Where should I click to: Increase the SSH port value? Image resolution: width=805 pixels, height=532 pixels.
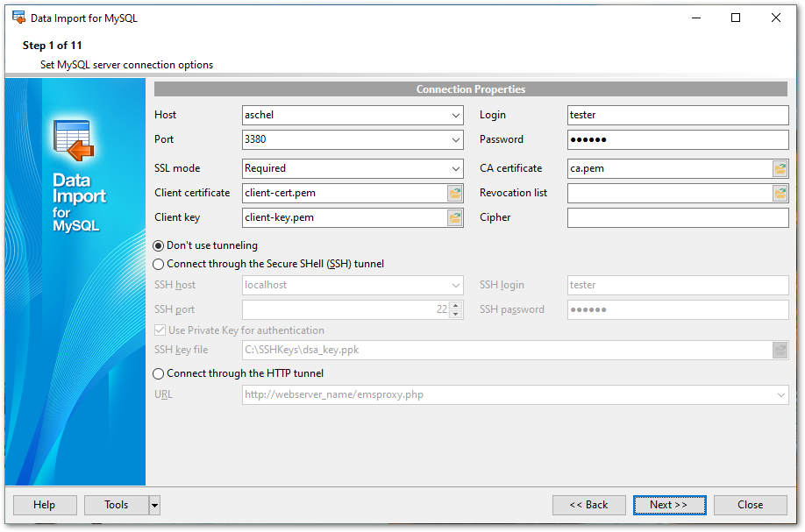(455, 306)
